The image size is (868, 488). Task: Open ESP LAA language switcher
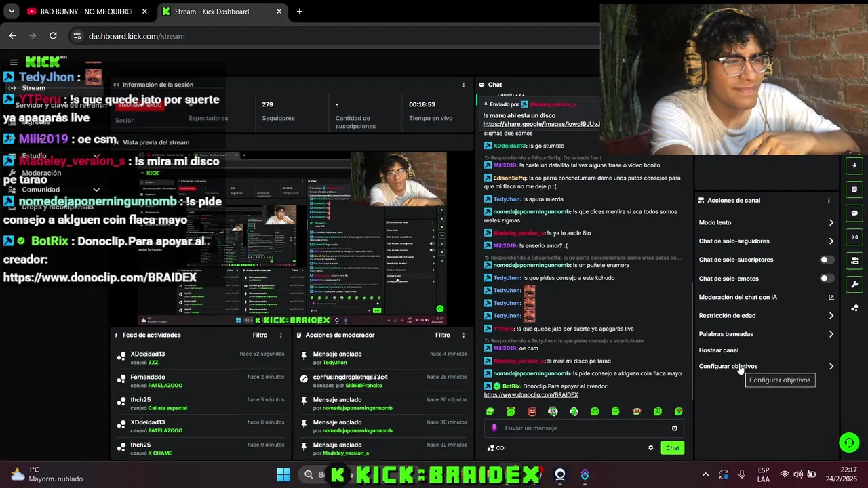(x=764, y=474)
